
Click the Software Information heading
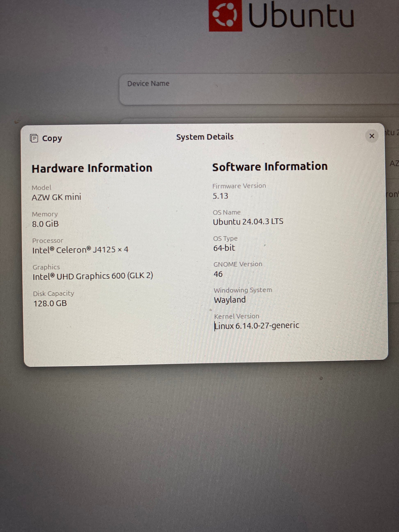click(270, 167)
